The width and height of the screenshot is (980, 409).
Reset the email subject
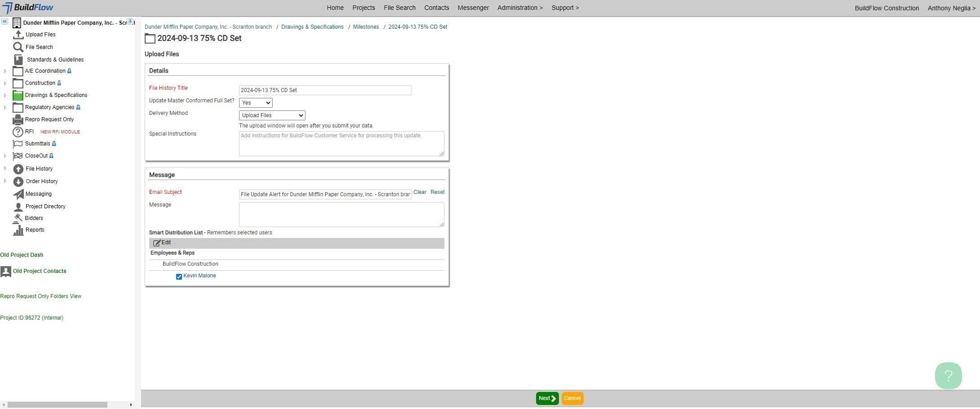coord(437,192)
